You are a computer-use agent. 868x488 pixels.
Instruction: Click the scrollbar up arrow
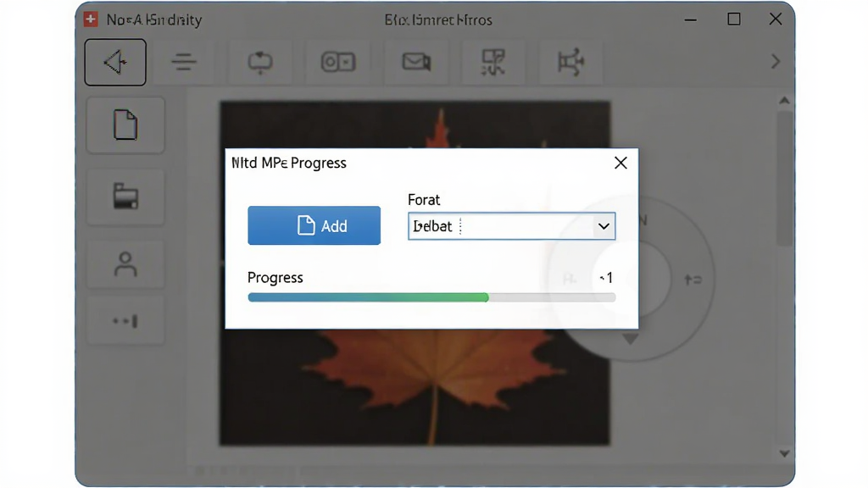[x=784, y=101]
